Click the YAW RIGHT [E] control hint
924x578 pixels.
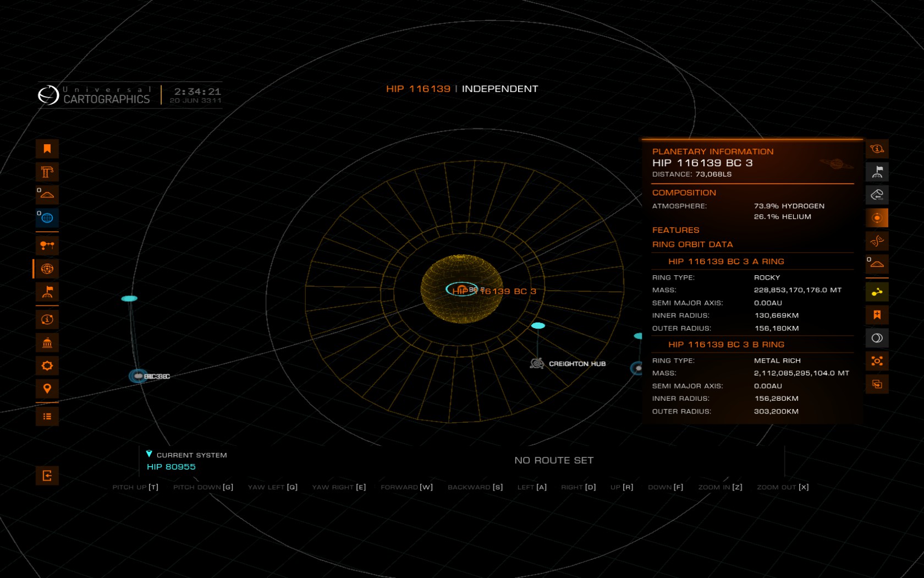(339, 487)
